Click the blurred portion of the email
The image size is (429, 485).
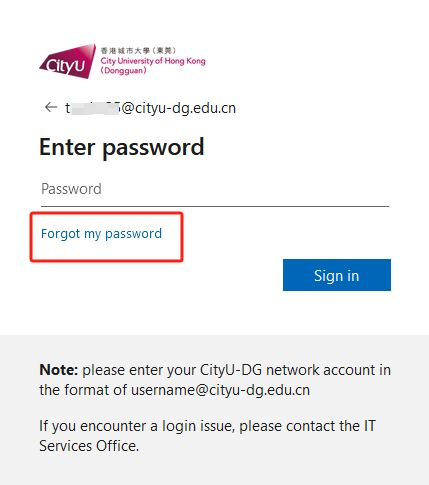point(95,108)
